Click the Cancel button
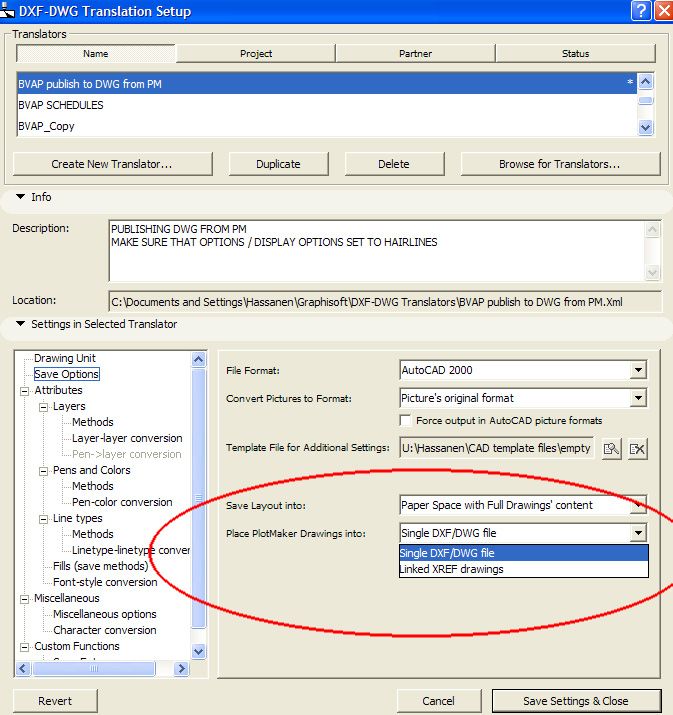The image size is (673, 715). (x=439, y=701)
